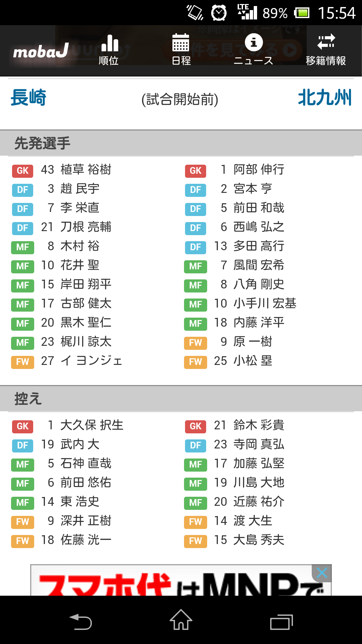This screenshot has height=644, width=362.
Task: Tap the 控え section header
Action: coord(28,399)
